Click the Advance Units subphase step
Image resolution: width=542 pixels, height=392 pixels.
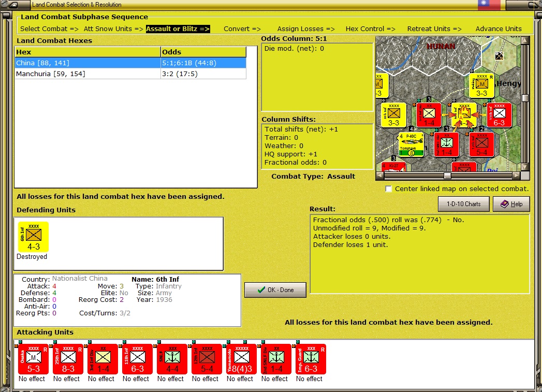499,28
